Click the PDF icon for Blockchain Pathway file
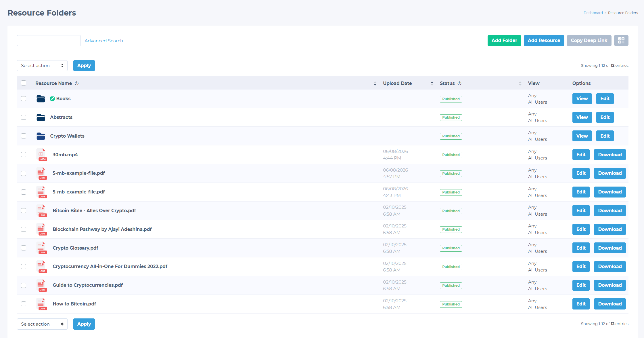This screenshot has height=338, width=644. [42, 229]
